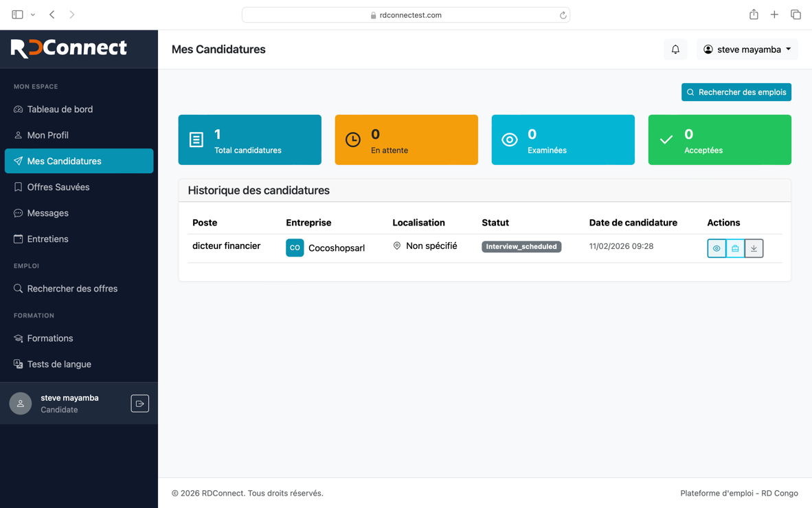
Task: Click the rdconnectest.com address bar
Action: coord(405,15)
